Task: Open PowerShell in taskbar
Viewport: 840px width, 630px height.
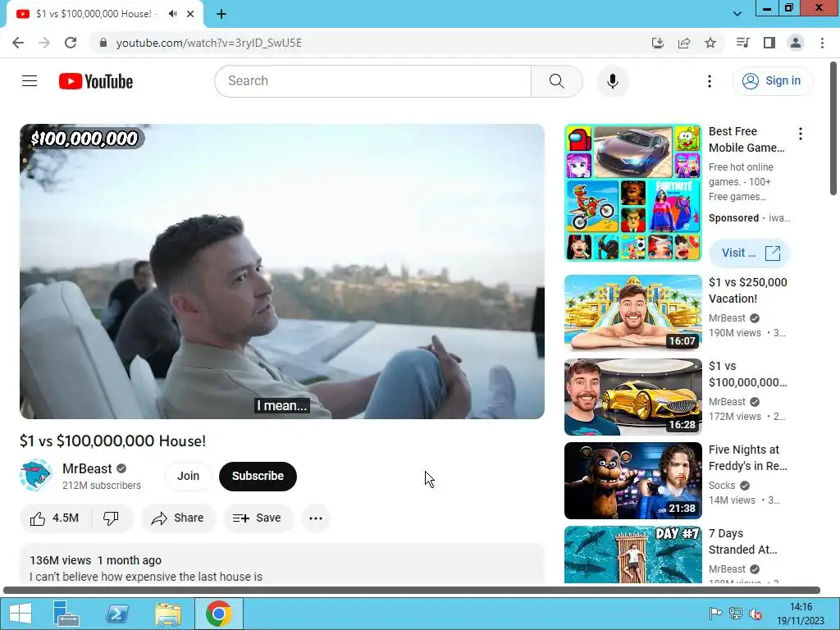Action: click(x=116, y=614)
